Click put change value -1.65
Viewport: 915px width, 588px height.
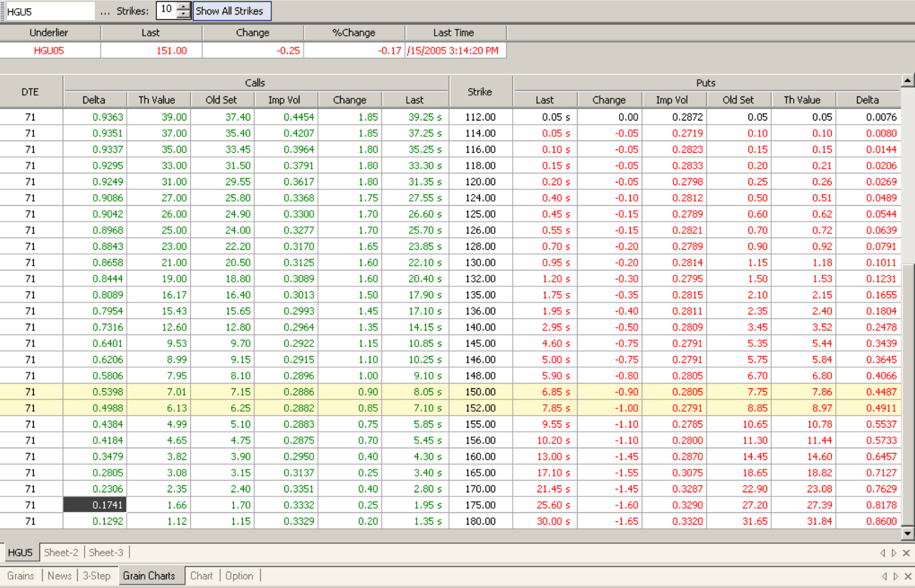click(x=609, y=521)
